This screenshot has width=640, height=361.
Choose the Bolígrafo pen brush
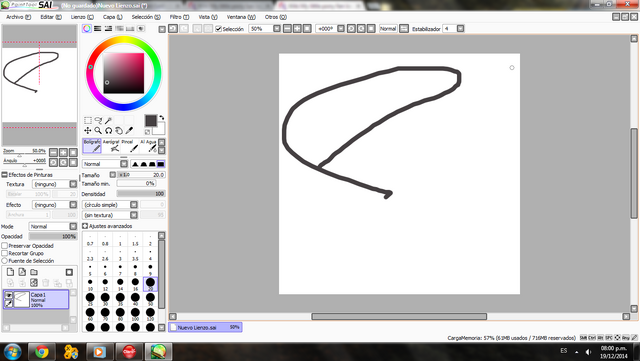[92, 146]
